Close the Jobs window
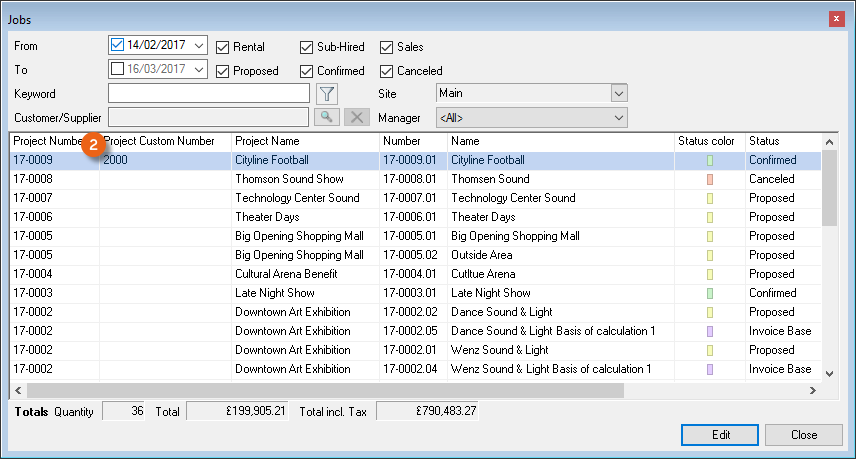Screen dimensions: 856x459 (x=836, y=19)
